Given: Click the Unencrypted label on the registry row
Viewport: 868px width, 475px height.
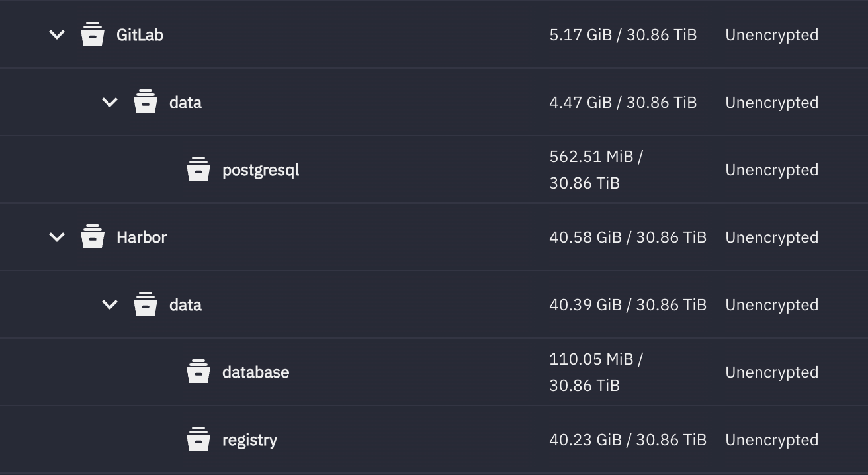Looking at the screenshot, I should (x=771, y=439).
